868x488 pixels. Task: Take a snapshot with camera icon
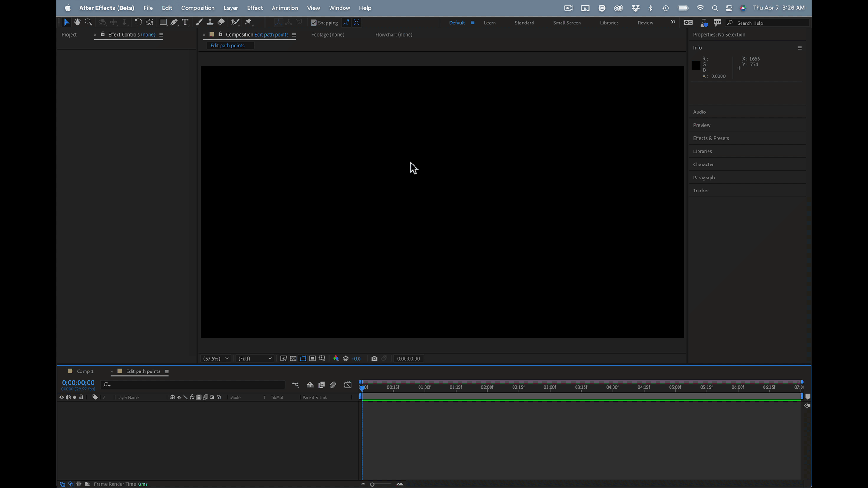(374, 358)
